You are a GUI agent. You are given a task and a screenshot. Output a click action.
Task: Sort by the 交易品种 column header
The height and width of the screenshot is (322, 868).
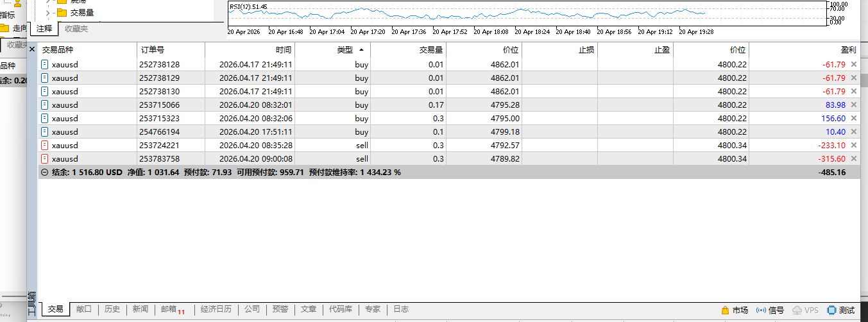(x=88, y=49)
